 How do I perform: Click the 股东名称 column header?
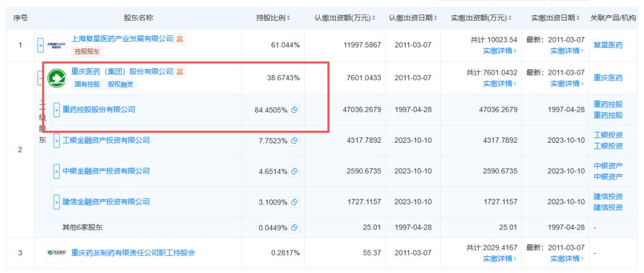point(138,18)
